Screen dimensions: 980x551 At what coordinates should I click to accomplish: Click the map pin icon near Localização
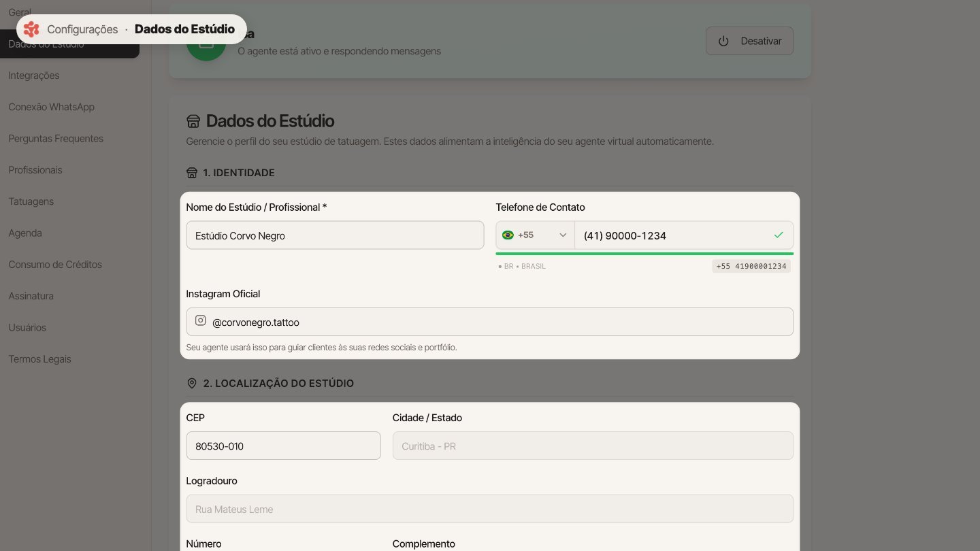tap(192, 384)
